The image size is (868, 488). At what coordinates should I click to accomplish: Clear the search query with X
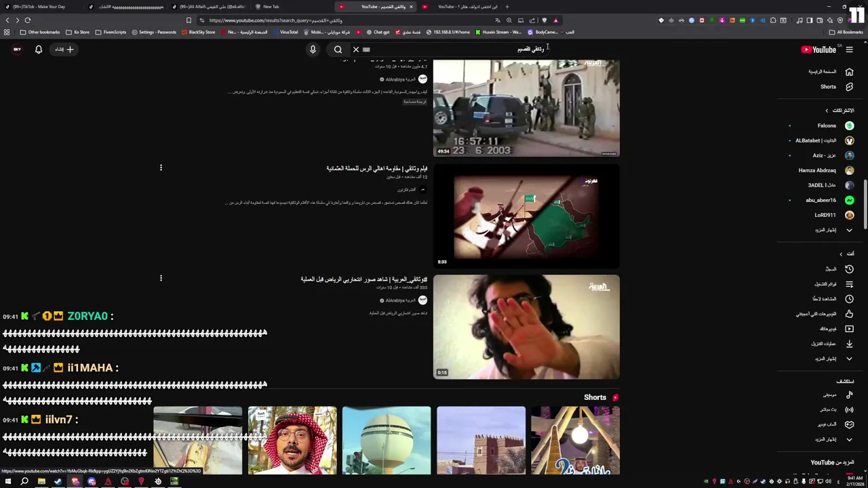pyautogui.click(x=356, y=49)
